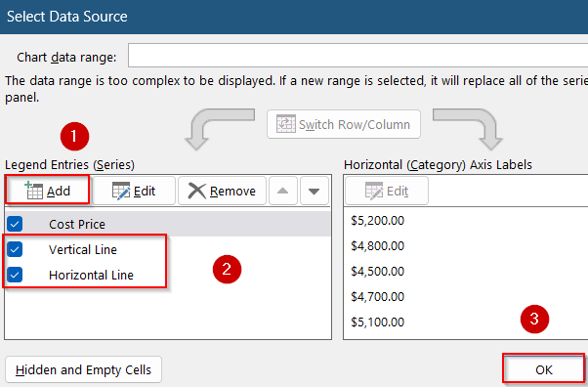Select the $5,200.00 axis label
Image resolution: width=588 pixels, height=387 pixels.
point(377,220)
